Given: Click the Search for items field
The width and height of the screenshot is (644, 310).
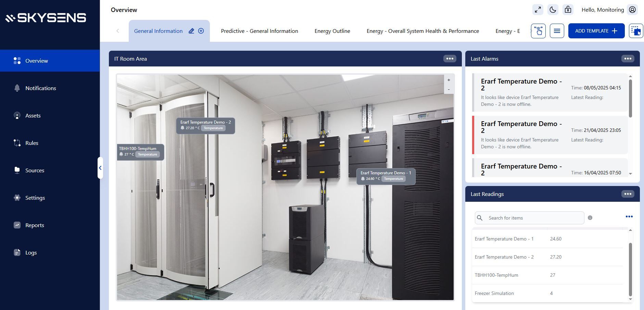Looking at the screenshot, I should pos(534,218).
